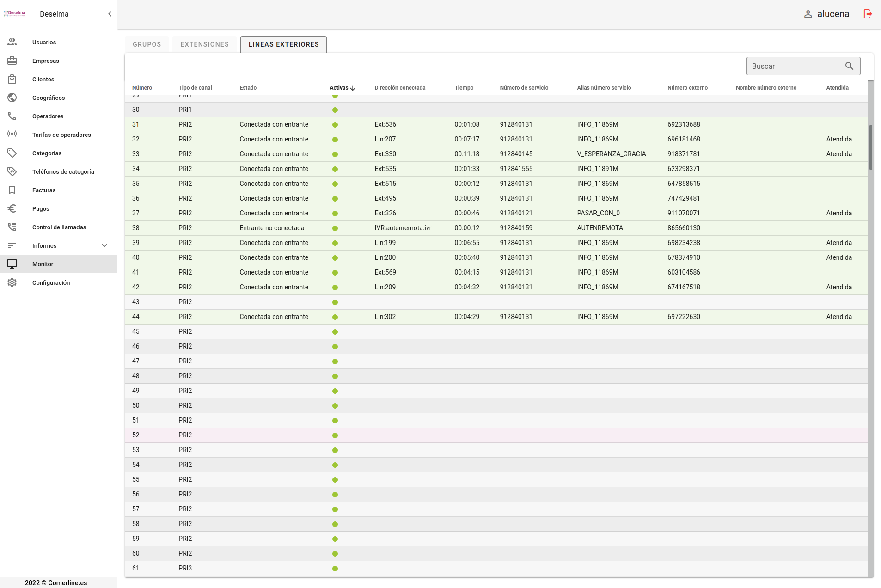Click the V_ESPERANZA_GRACIA alias cell

612,154
